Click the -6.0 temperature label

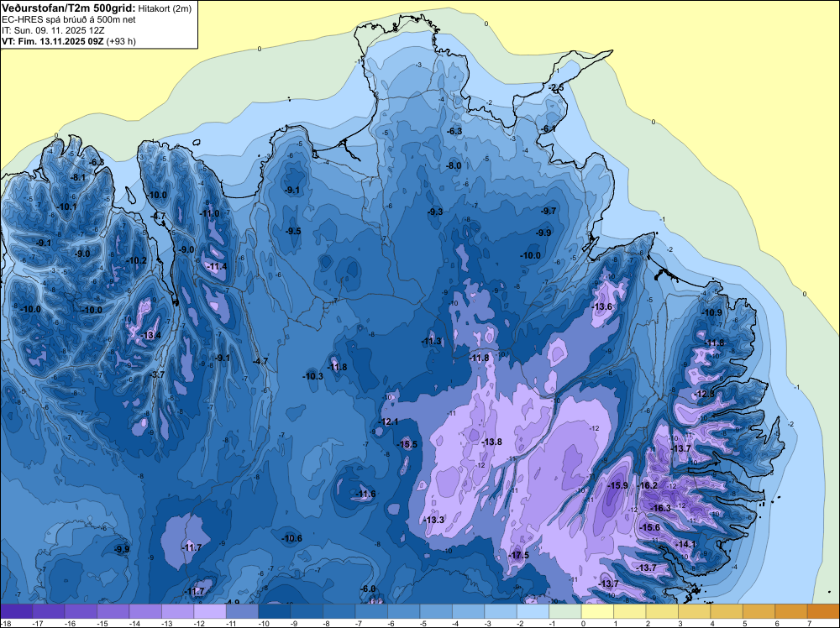pyautogui.click(x=368, y=589)
